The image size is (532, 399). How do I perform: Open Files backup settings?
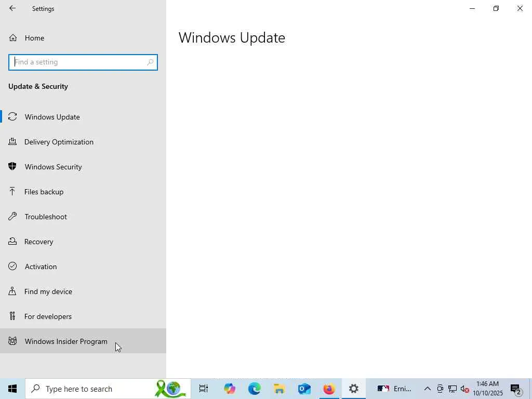pyautogui.click(x=83, y=192)
